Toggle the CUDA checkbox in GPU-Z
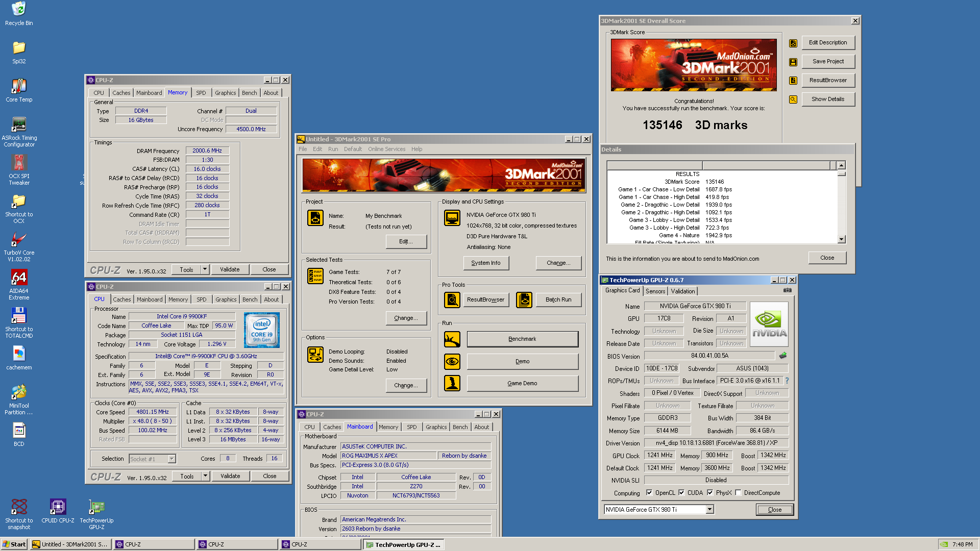Viewport: 980px width, 551px height. [x=681, y=493]
